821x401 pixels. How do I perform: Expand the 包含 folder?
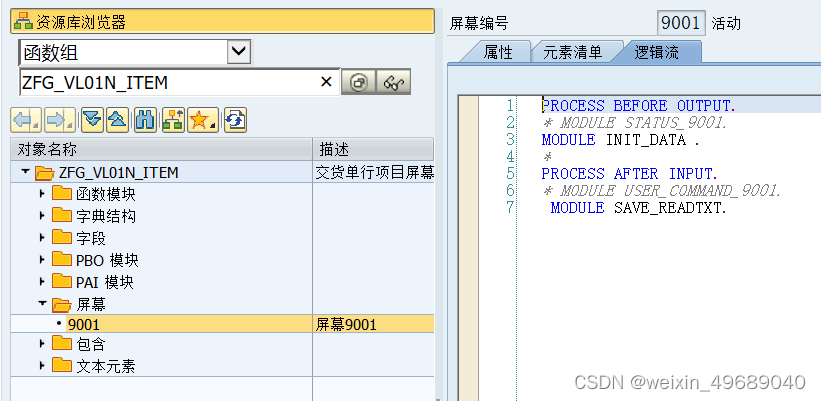click(x=43, y=344)
